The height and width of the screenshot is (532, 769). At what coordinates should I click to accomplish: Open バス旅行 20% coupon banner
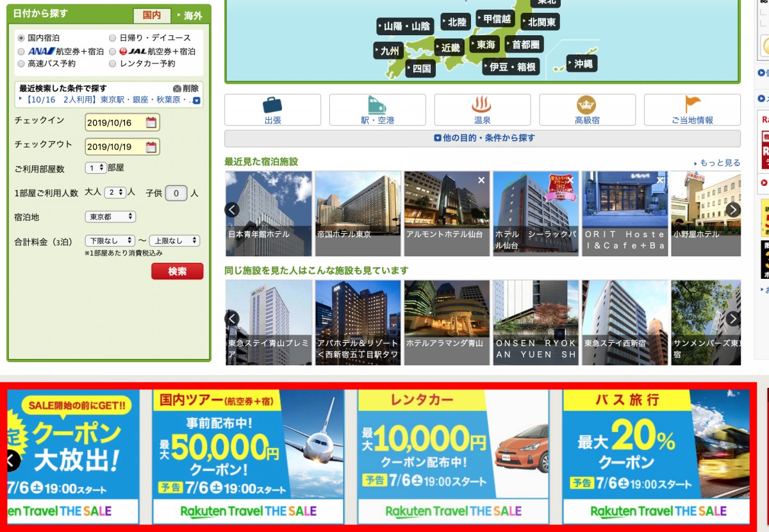656,456
